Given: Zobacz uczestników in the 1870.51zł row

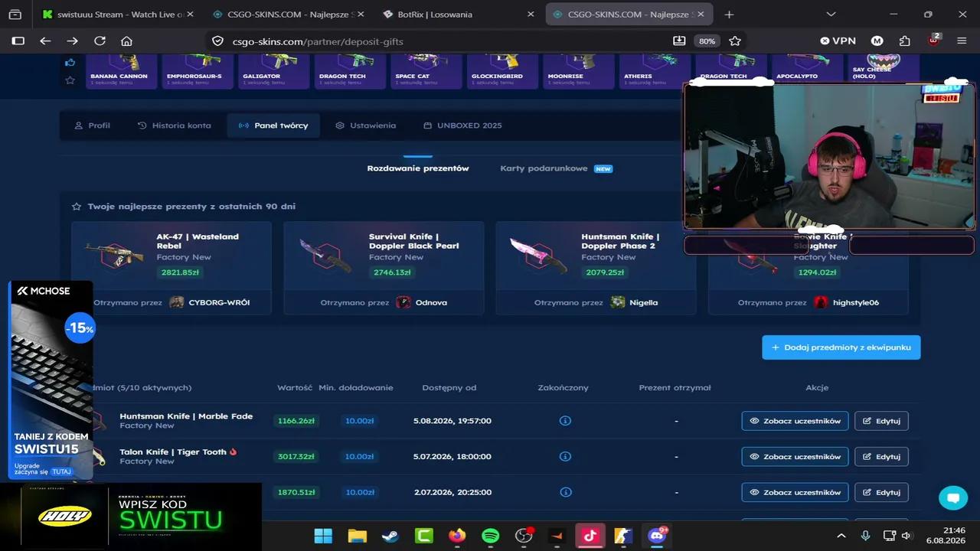Looking at the screenshot, I should [795, 492].
